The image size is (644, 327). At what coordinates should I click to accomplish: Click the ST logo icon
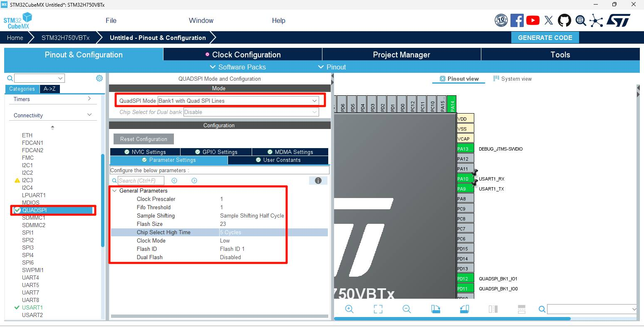[618, 20]
